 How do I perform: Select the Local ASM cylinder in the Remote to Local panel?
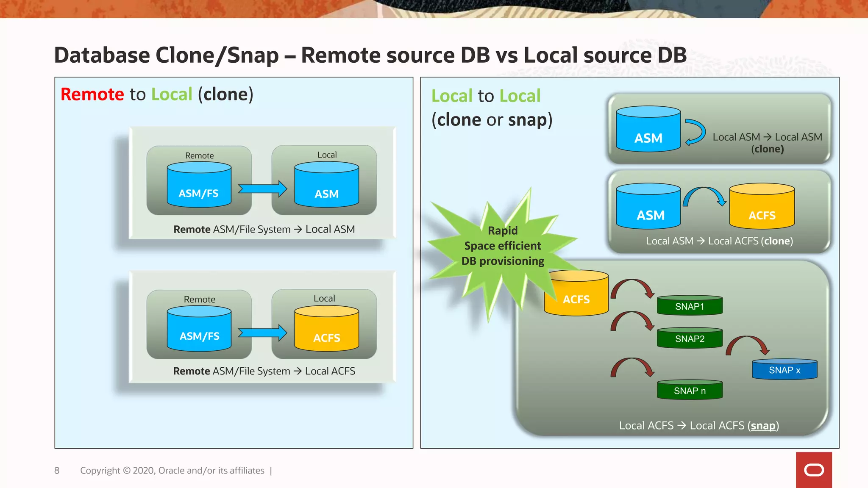pos(326,185)
